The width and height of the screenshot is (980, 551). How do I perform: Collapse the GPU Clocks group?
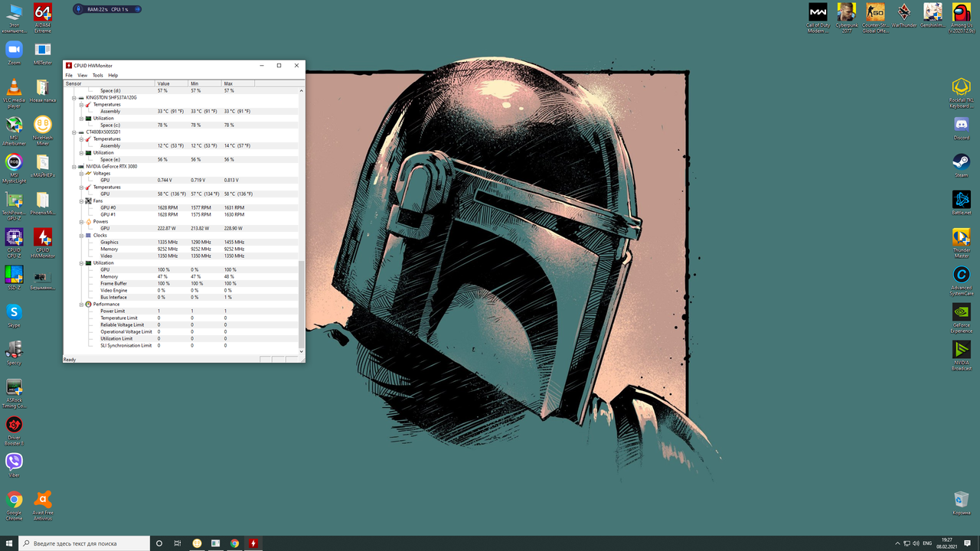[x=81, y=236]
